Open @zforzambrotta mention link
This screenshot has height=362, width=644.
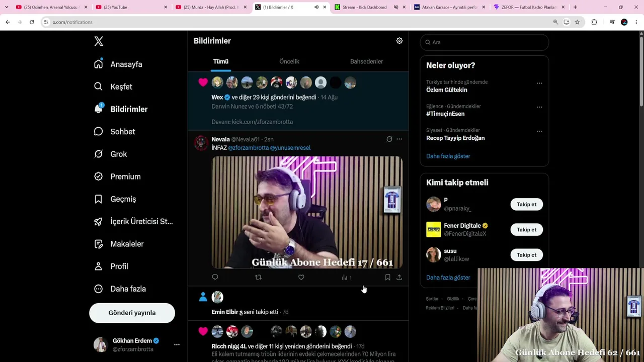pos(249,148)
